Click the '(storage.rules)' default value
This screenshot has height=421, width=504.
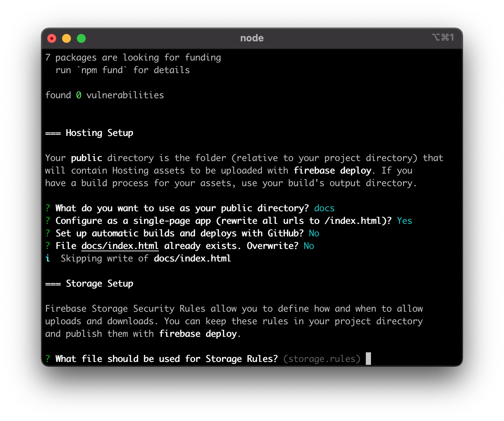[x=322, y=359]
